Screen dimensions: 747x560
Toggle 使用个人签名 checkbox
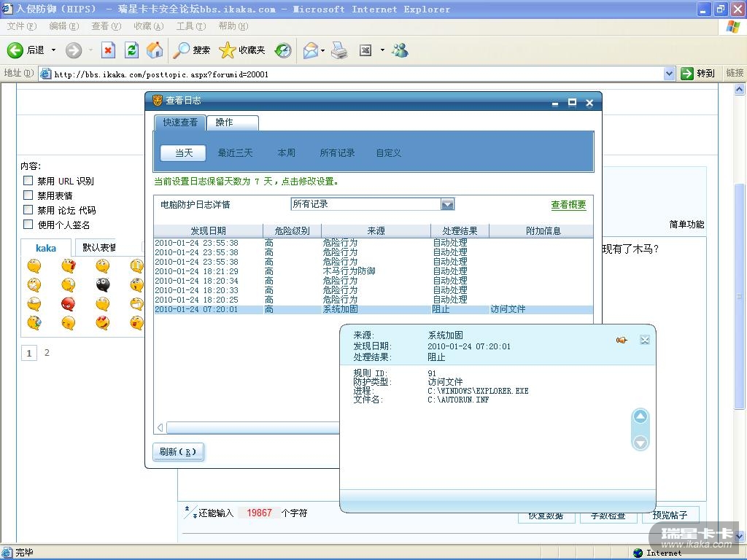pos(28,224)
